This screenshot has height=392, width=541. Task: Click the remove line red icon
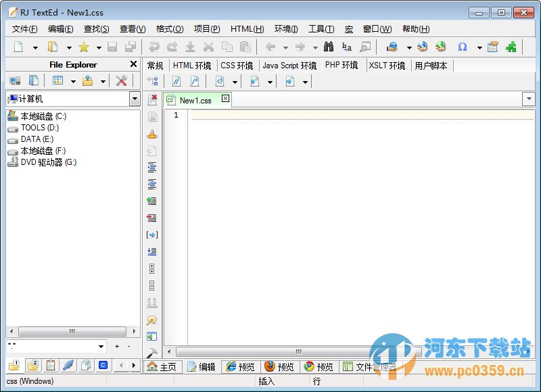coord(151,218)
